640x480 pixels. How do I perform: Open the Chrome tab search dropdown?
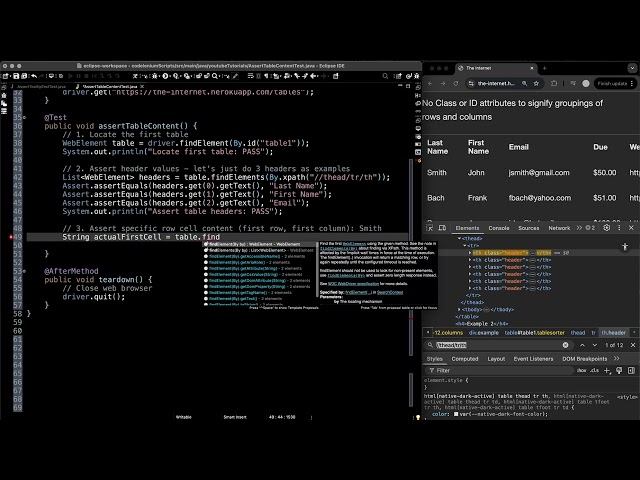tap(632, 68)
